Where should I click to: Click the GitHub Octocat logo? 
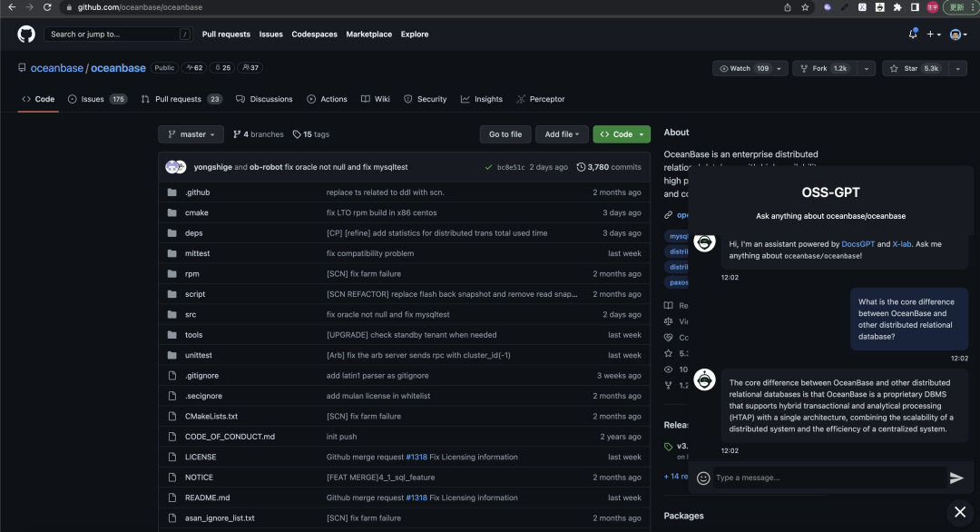[26, 34]
